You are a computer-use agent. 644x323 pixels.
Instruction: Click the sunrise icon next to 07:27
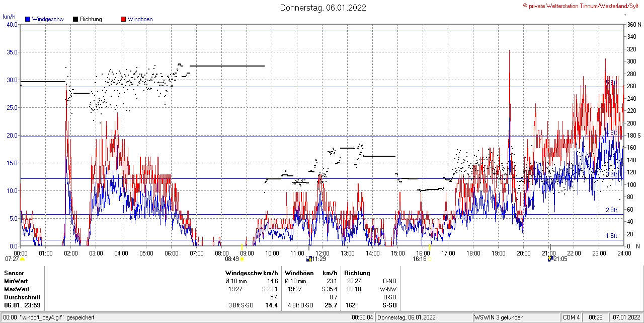coord(22,259)
